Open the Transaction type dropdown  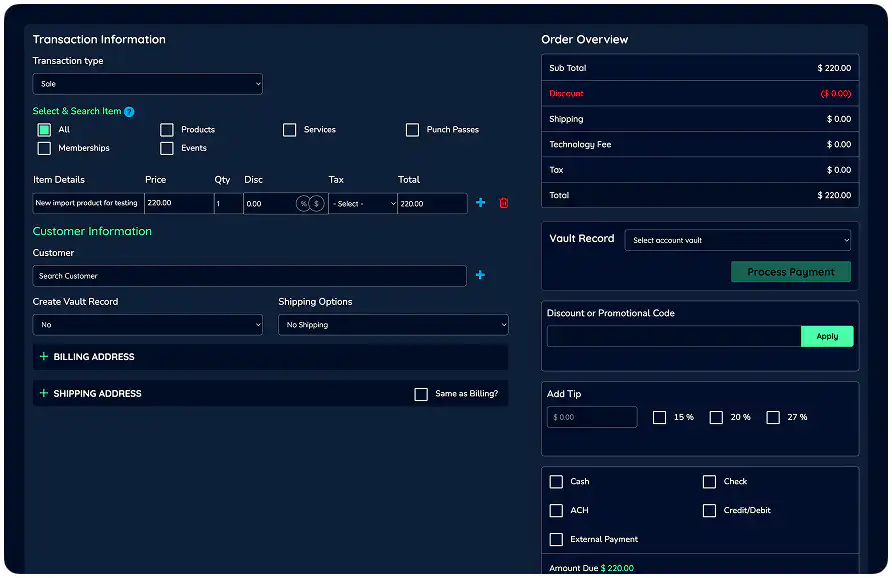147,83
